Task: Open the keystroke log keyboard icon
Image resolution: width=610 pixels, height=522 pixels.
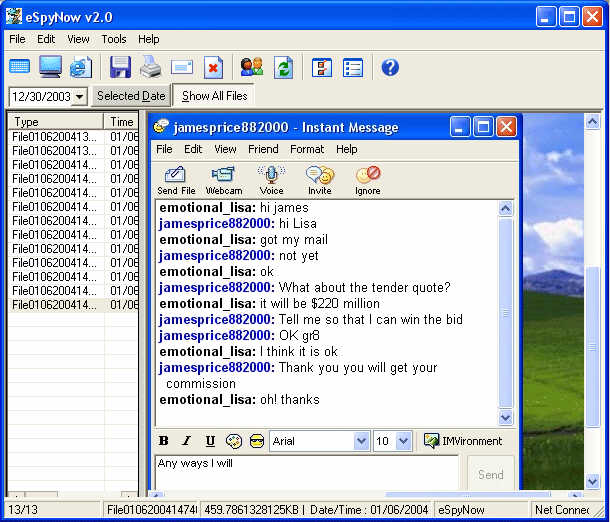Action: (x=19, y=67)
